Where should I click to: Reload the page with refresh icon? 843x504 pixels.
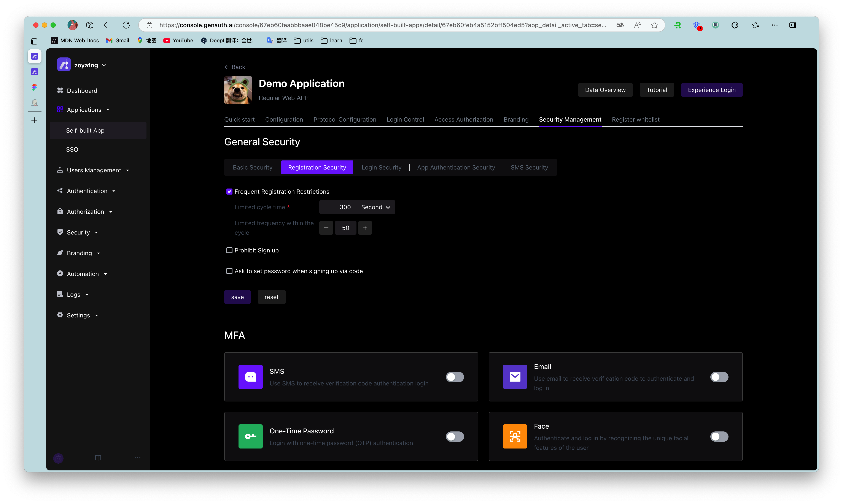[126, 25]
